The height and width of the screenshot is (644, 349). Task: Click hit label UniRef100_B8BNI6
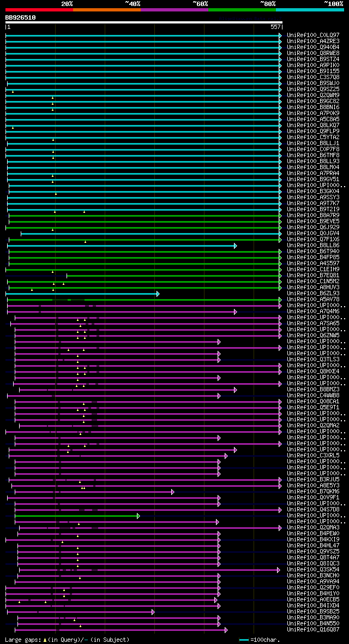point(313,107)
